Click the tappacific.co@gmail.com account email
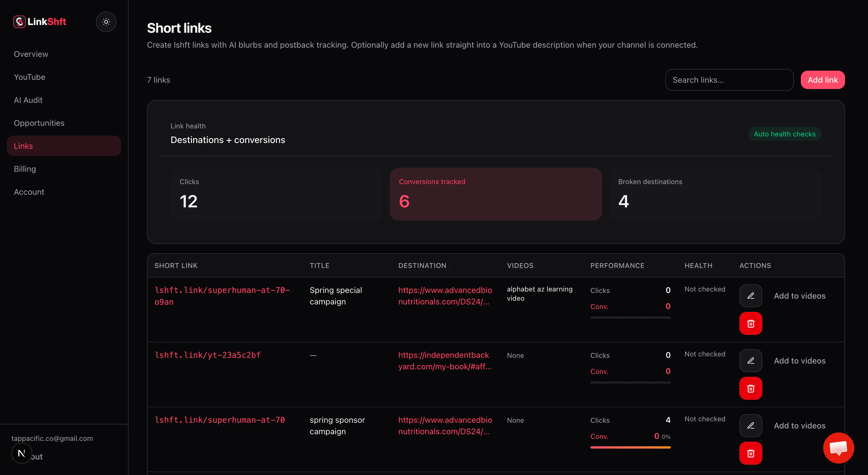 tap(52, 438)
